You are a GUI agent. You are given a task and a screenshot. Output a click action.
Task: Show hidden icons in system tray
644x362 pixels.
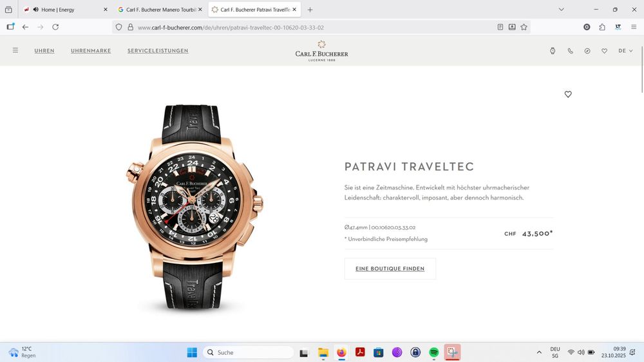(x=539, y=352)
